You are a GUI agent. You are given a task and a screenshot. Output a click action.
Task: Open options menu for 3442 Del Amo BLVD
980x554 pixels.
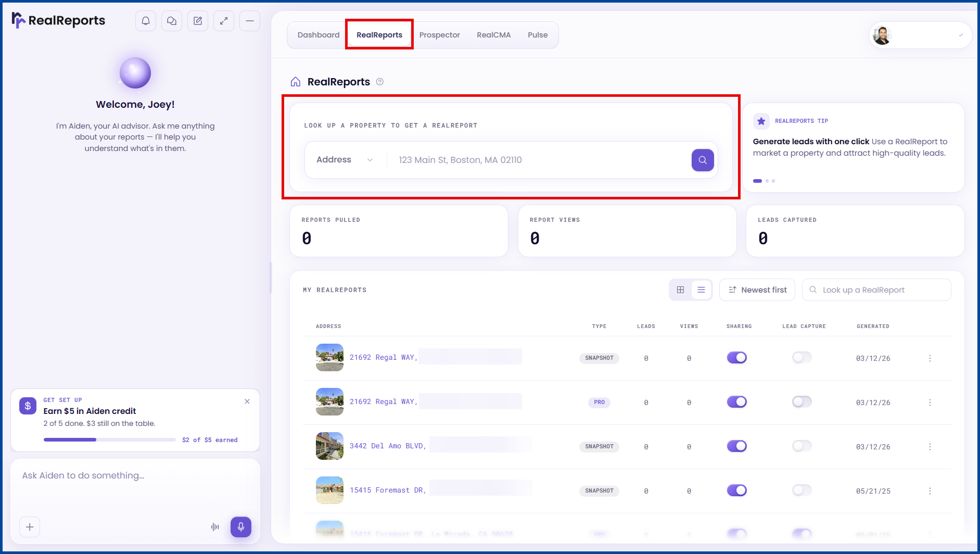point(930,447)
